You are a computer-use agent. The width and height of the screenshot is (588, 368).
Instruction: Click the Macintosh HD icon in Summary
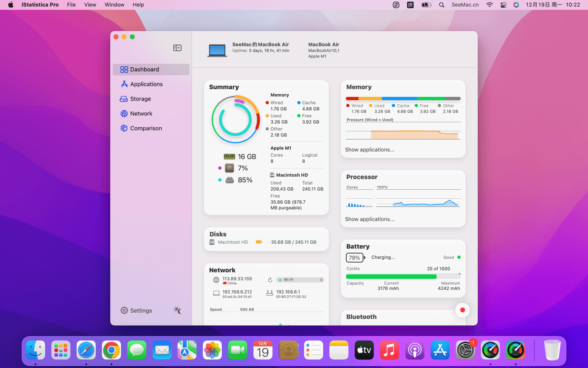click(x=272, y=175)
